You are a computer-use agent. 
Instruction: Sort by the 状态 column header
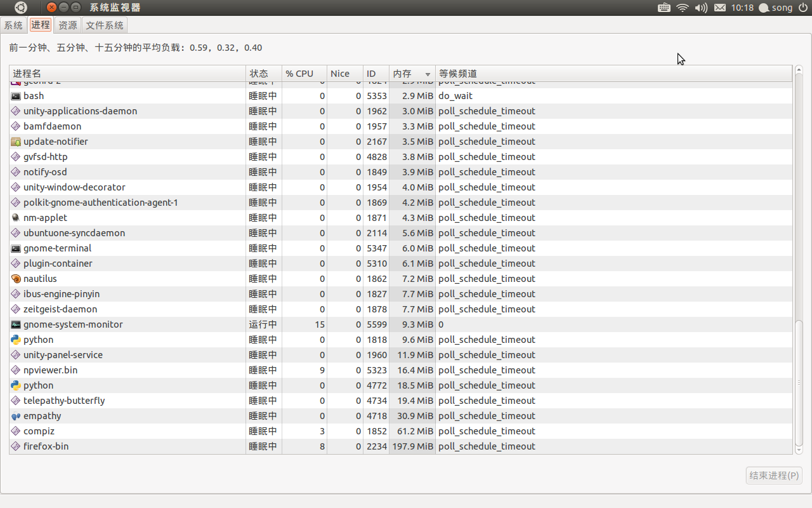[264, 74]
